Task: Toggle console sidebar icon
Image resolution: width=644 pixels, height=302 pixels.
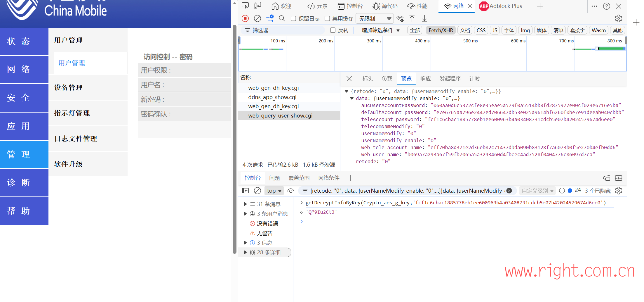Action: [x=245, y=191]
